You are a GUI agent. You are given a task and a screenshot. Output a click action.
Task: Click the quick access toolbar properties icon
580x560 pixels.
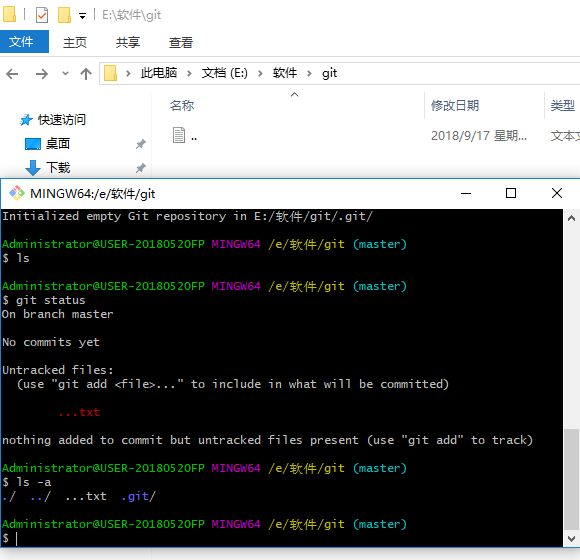[42, 15]
